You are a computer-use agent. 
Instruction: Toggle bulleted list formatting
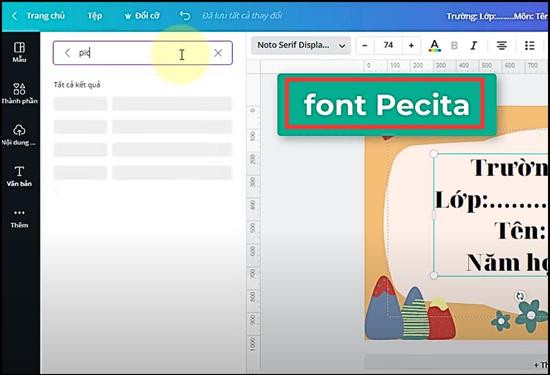pos(529,46)
